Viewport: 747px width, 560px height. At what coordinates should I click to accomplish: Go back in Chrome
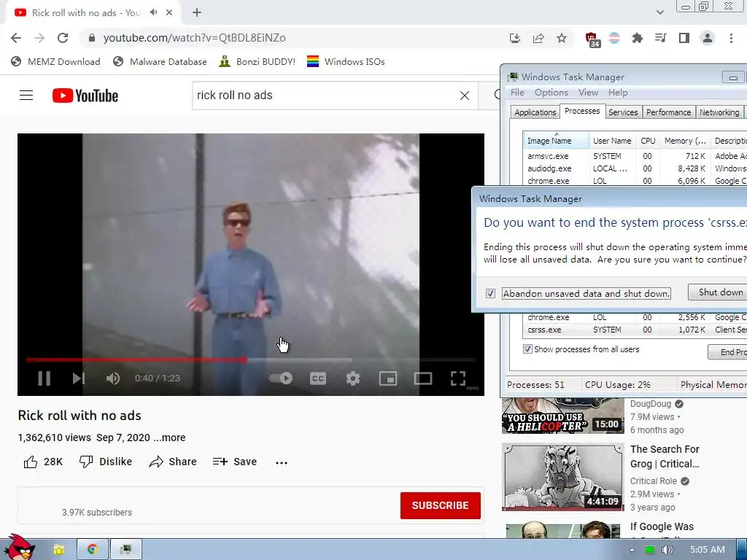[x=16, y=38]
